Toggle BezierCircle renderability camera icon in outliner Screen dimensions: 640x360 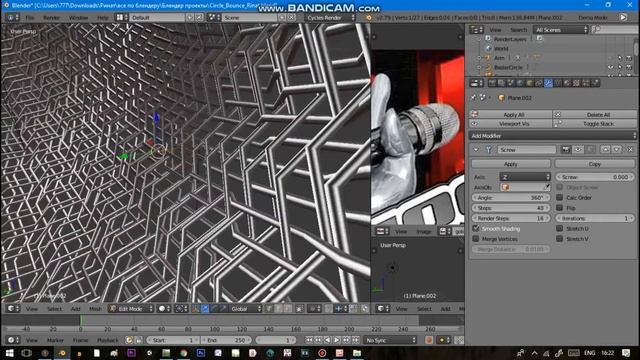coord(629,67)
